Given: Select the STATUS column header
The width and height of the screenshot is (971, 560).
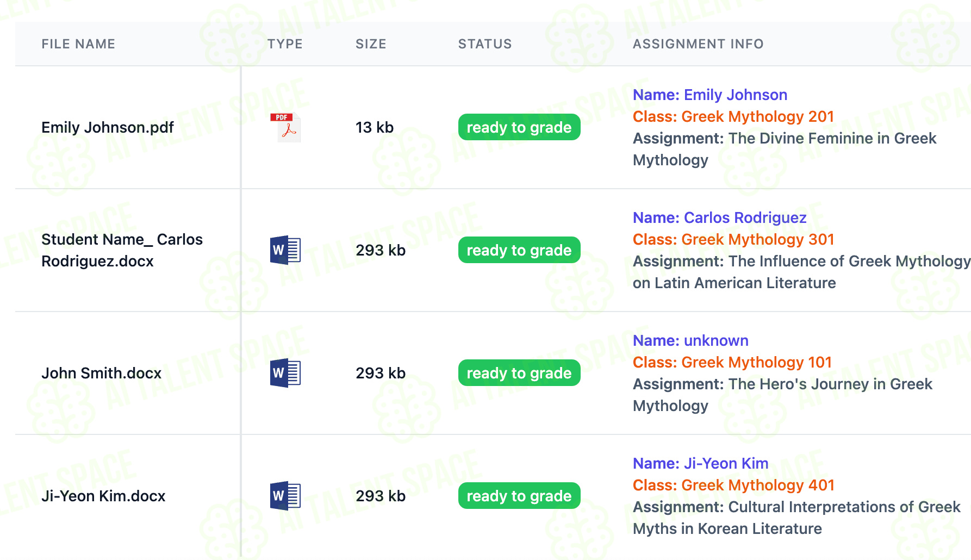Looking at the screenshot, I should point(485,44).
